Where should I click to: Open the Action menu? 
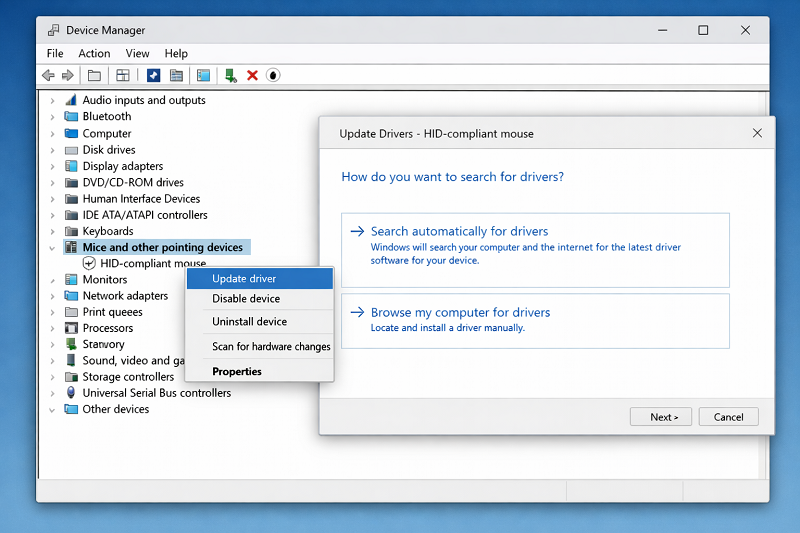94,54
